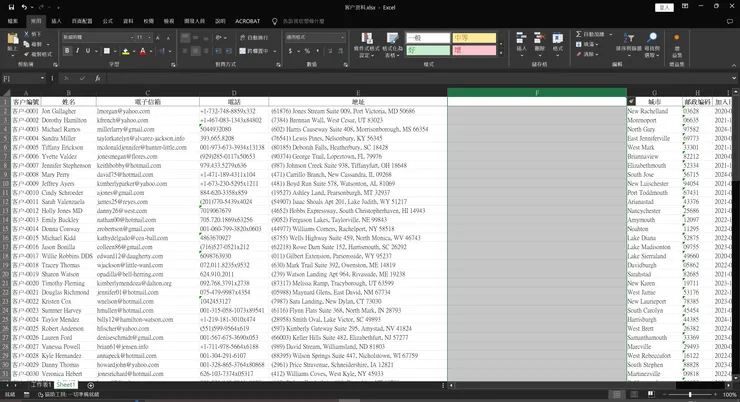Toggle Underline formatting
This screenshot has width=740, height=402.
point(87,51)
